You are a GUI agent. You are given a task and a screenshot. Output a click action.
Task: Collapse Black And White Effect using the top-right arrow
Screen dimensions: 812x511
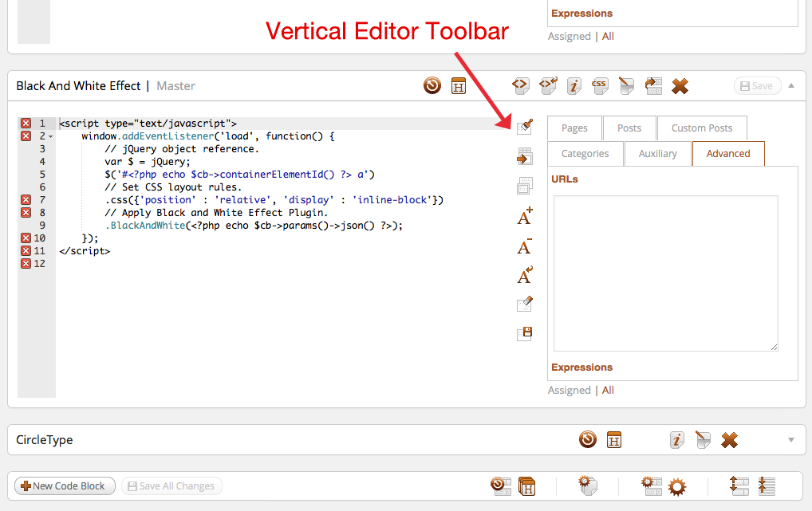790,85
